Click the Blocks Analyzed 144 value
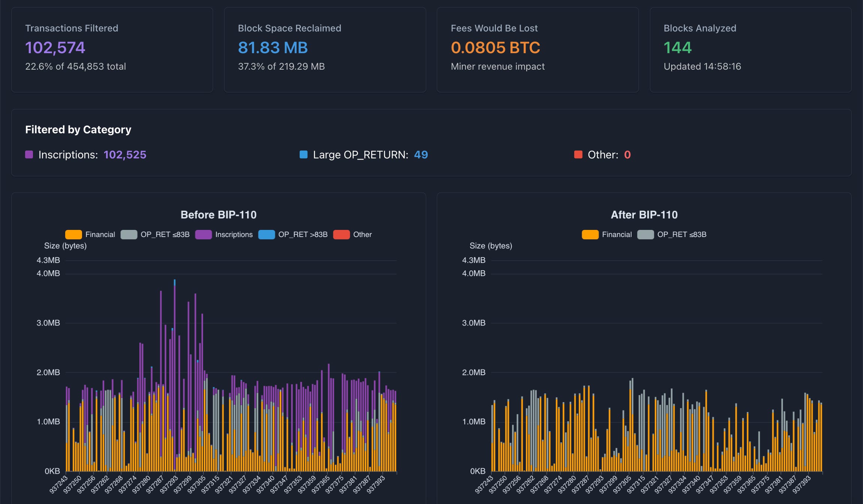Viewport: 863px width, 504px height. point(677,48)
